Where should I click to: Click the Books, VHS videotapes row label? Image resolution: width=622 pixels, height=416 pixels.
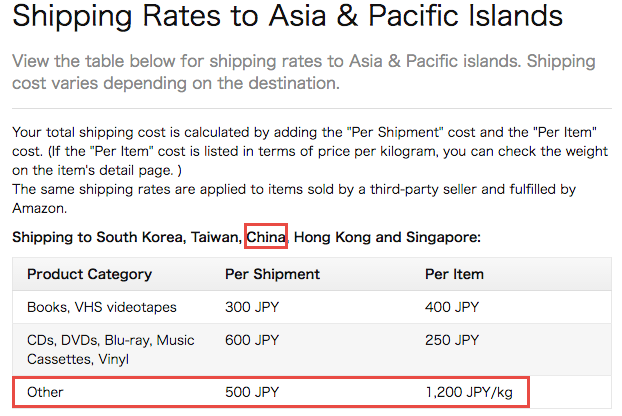coord(102,307)
